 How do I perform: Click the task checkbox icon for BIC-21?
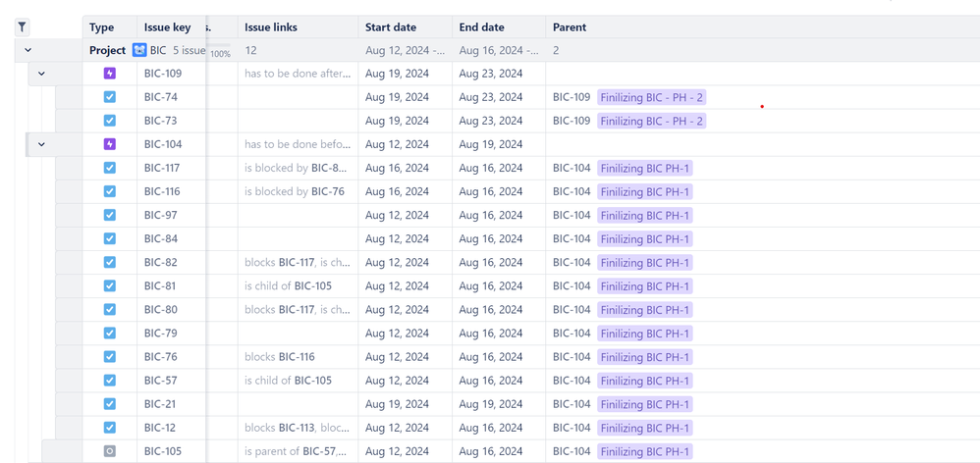click(x=110, y=404)
